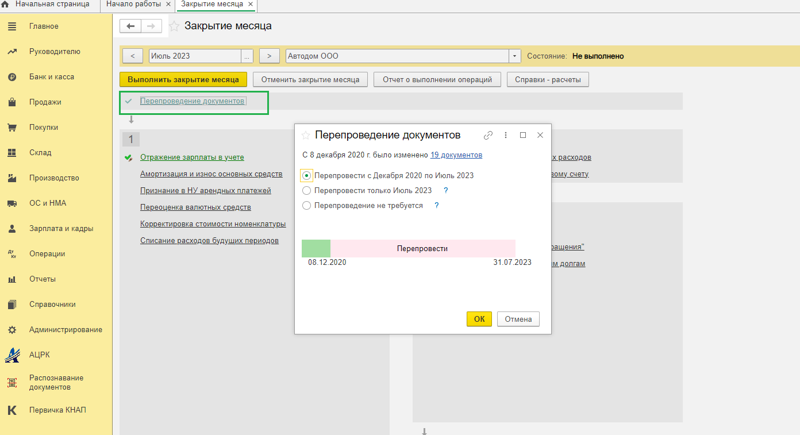Close the Закрытие месяца tab
This screenshot has height=435, width=800.
pos(251,4)
